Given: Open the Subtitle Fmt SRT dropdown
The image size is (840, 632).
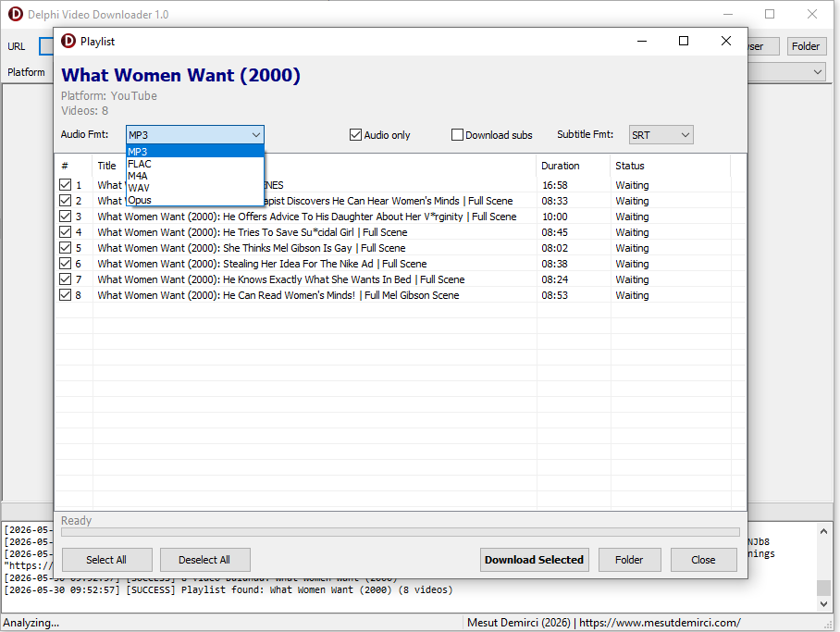Looking at the screenshot, I should [661, 135].
